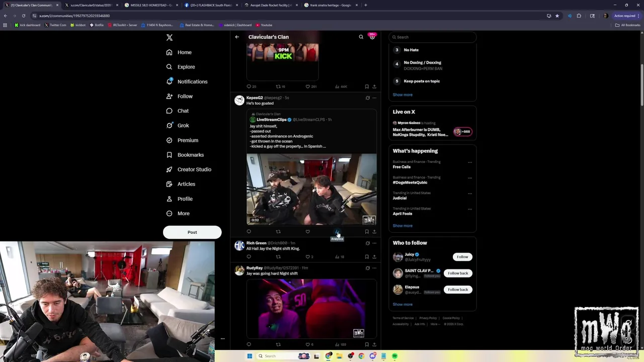
Task: Open the #DogeMeetsQubic trend
Action: coord(410,183)
